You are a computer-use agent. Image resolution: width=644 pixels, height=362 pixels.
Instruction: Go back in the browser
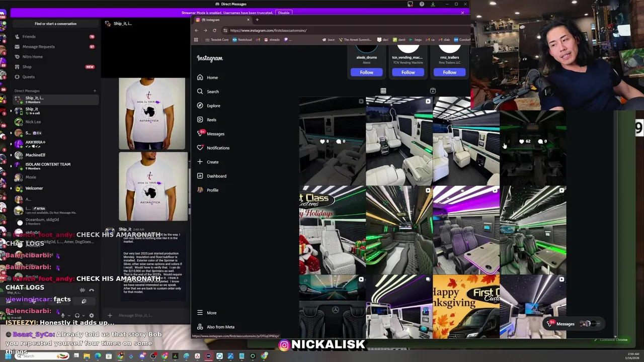(x=196, y=30)
